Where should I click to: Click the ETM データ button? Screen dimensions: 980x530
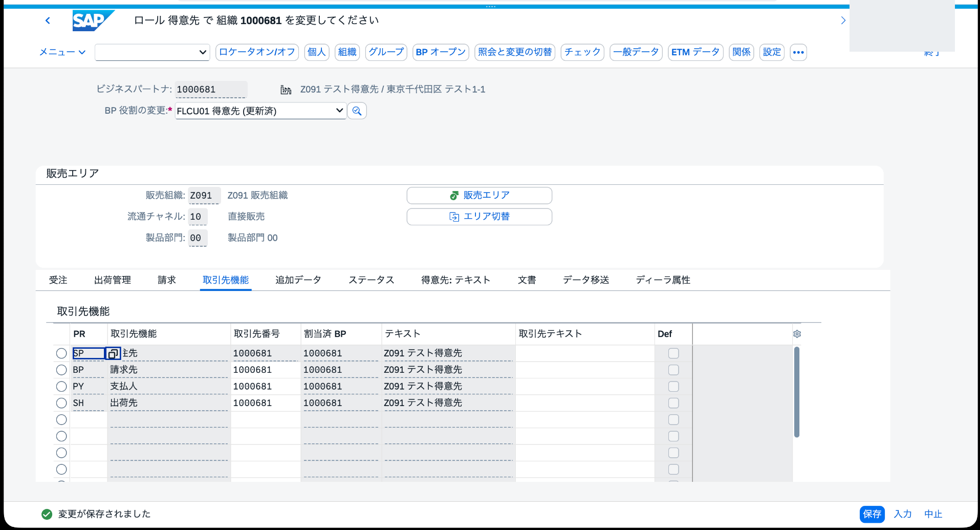point(695,52)
